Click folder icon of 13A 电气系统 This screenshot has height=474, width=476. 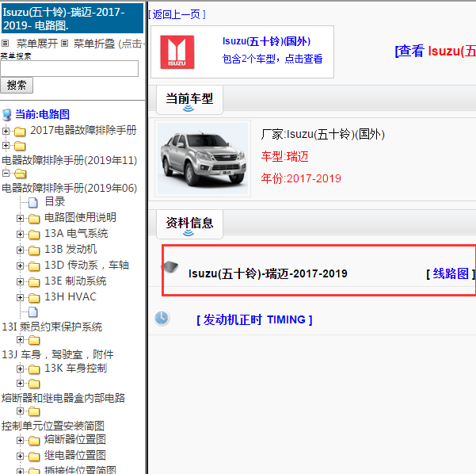coord(34,235)
